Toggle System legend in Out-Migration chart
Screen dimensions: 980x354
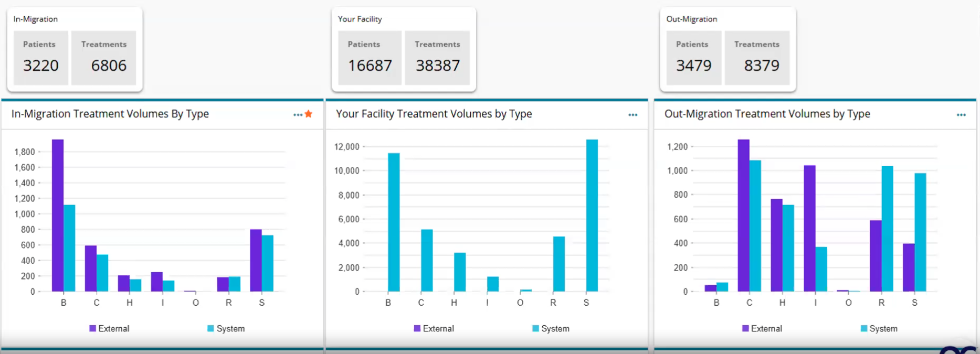click(x=879, y=328)
